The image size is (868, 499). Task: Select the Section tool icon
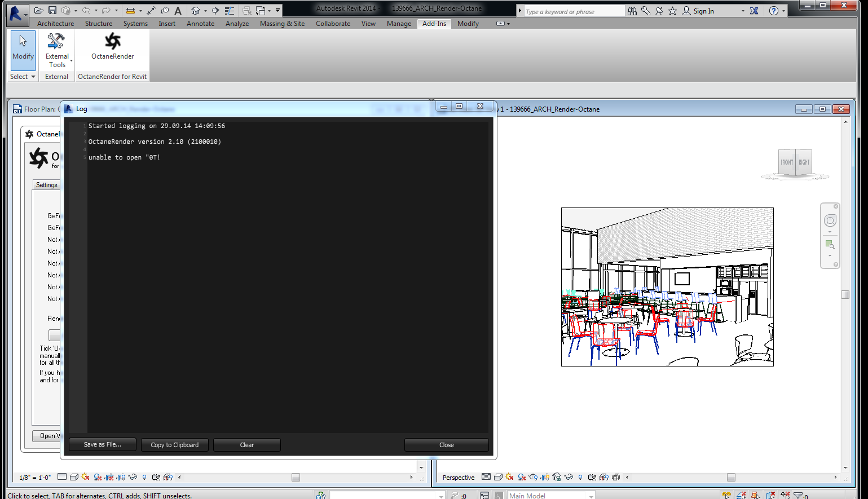pos(215,10)
